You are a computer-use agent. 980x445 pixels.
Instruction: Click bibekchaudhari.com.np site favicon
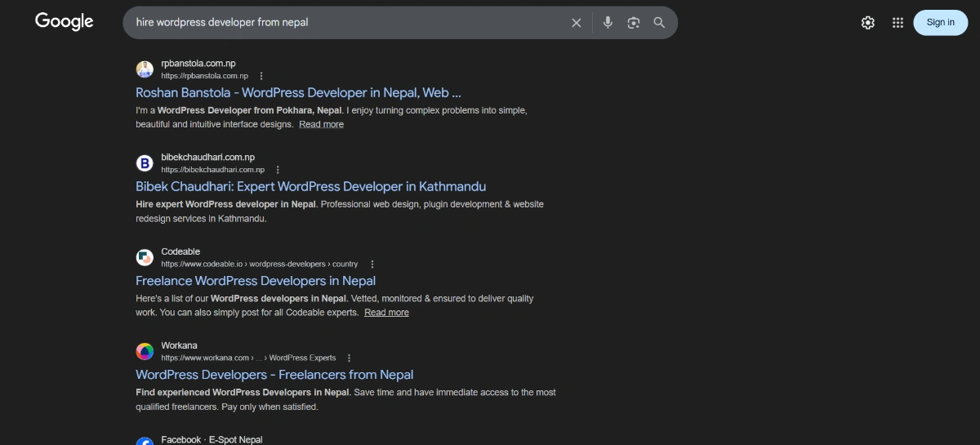click(145, 163)
